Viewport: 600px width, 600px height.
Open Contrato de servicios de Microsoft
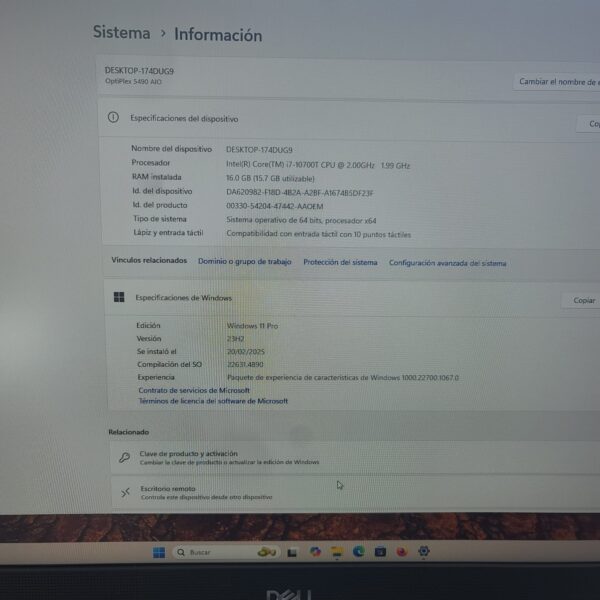pyautogui.click(x=194, y=390)
